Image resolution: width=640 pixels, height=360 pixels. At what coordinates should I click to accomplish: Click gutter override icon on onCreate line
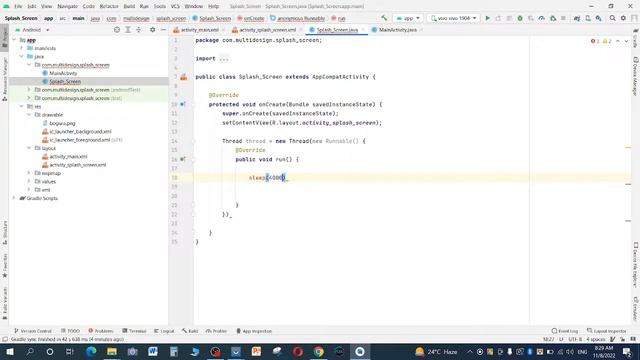coord(183,104)
